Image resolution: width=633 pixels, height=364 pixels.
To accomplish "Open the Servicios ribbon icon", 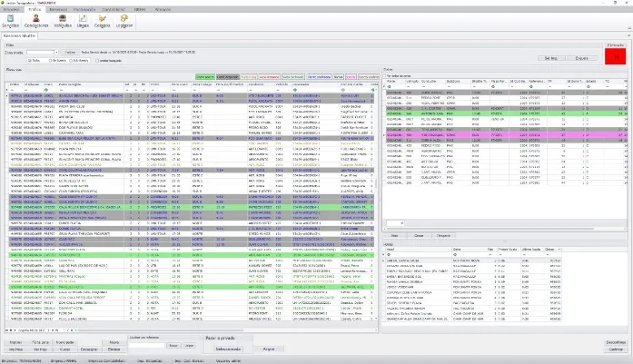I will pos(10,21).
